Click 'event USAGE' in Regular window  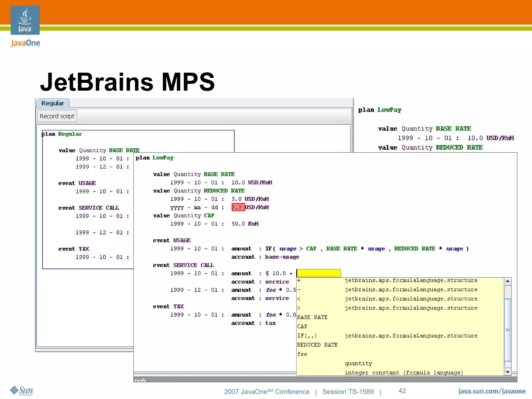click(77, 183)
